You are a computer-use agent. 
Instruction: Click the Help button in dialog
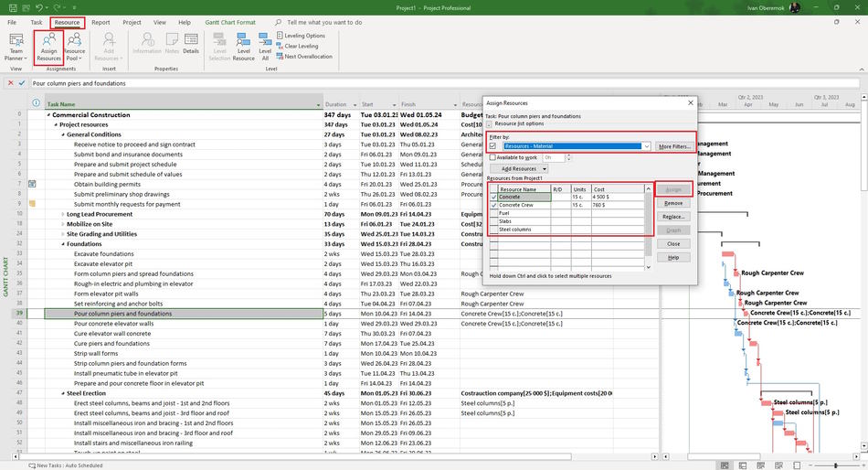tap(673, 258)
